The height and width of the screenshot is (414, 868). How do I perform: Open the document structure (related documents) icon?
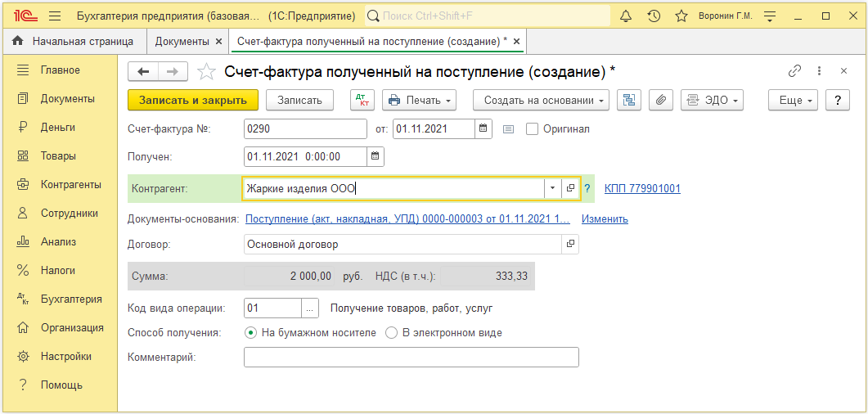629,101
